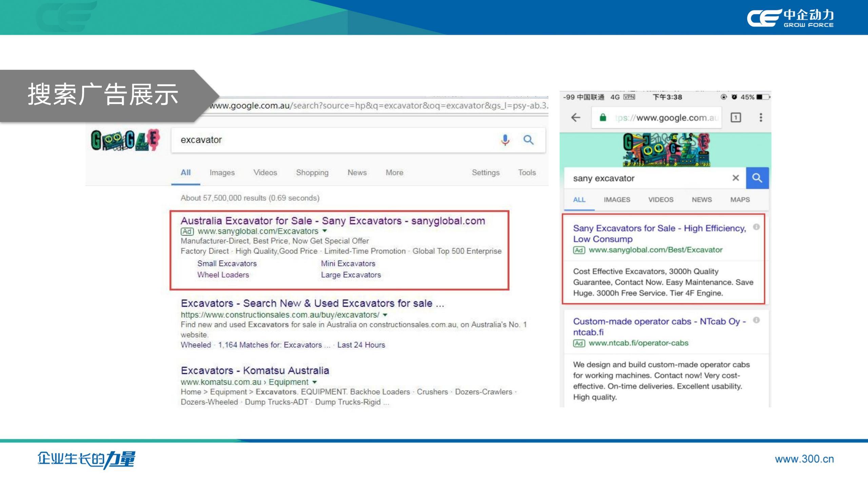Switch to the mobile MAPS tab
The image size is (868, 488).
(740, 200)
